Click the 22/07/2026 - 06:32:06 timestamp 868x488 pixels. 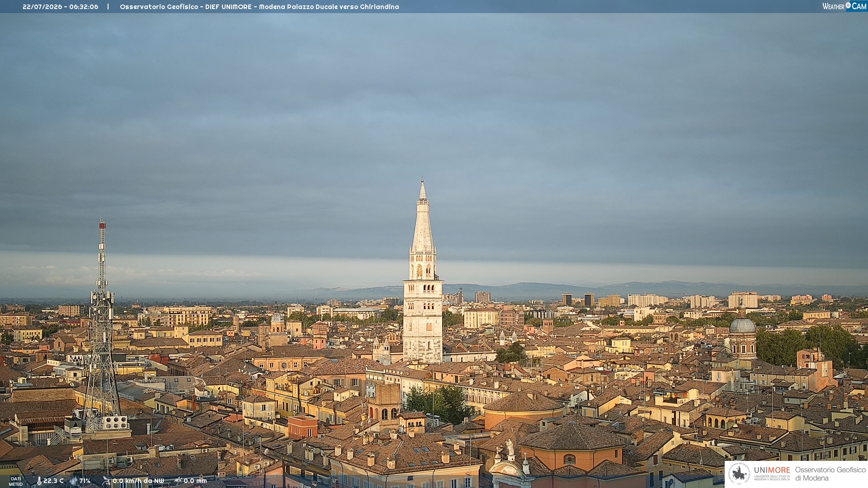point(61,7)
